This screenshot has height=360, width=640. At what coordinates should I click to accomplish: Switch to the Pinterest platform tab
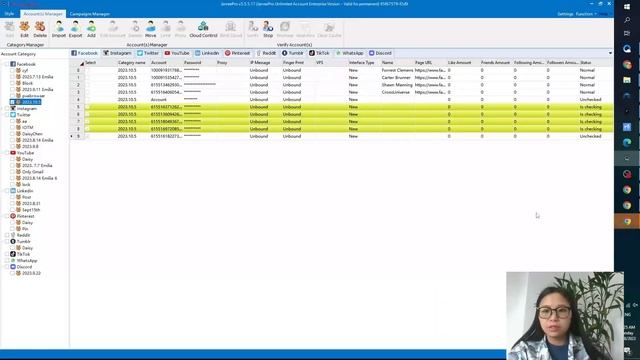tap(238, 53)
